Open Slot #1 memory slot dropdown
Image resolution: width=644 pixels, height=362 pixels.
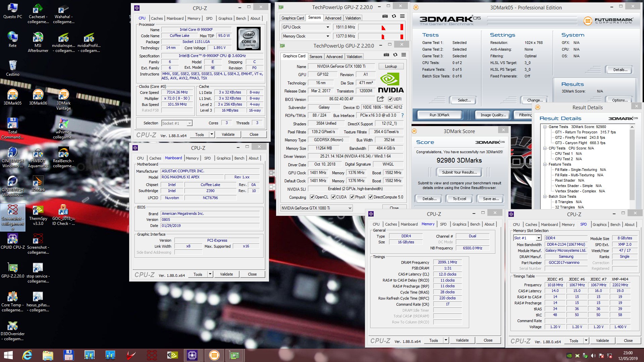click(x=527, y=238)
